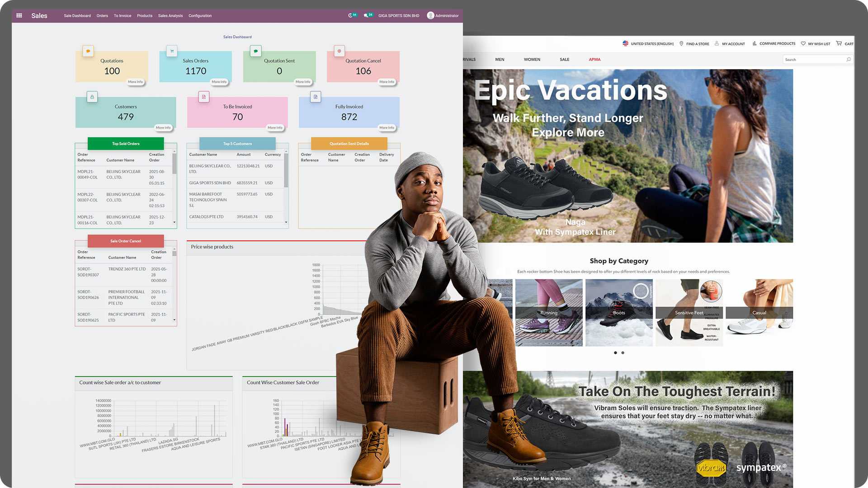This screenshot has width=868, height=488.
Task: Click More Info on Fully Invoiced card
Action: tap(387, 127)
